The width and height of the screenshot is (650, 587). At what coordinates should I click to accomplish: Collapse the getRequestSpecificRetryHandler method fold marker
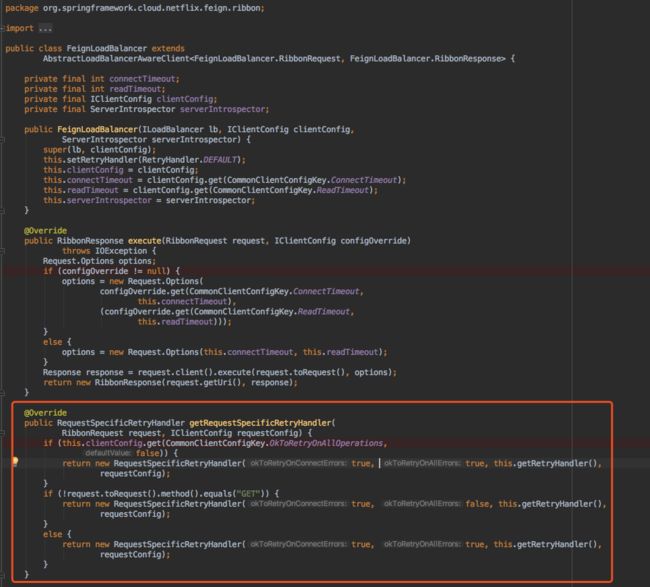click(x=2, y=433)
